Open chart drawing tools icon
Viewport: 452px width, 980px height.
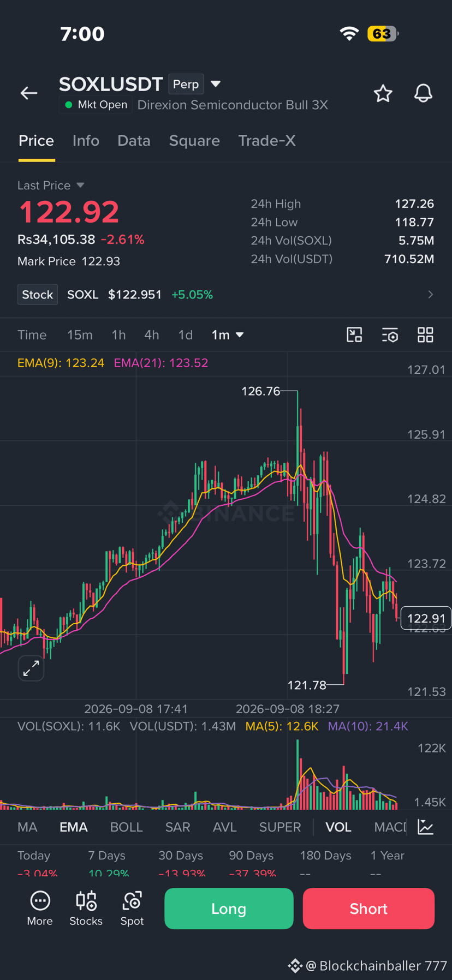(x=354, y=334)
